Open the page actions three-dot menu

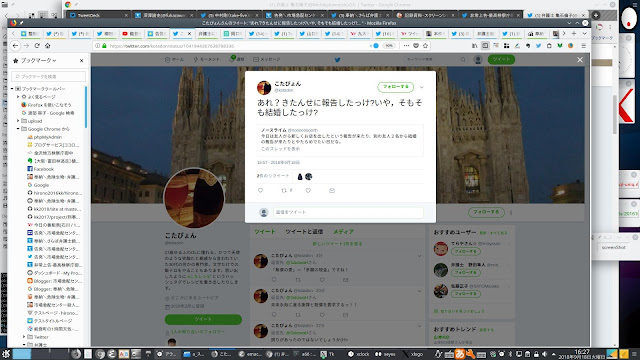click(406, 46)
